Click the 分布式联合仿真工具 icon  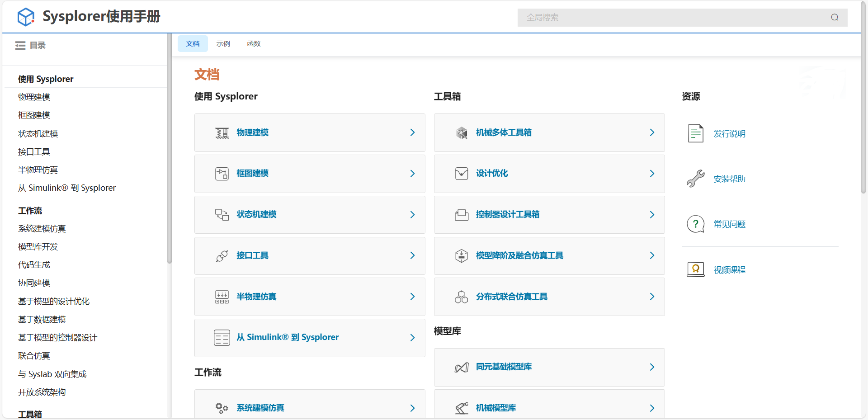[x=462, y=297]
